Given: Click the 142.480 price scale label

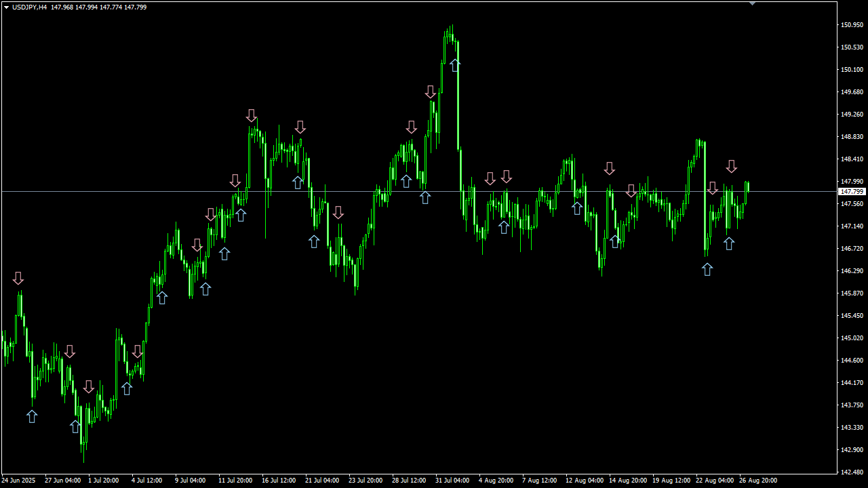Looking at the screenshot, I should pos(852,472).
